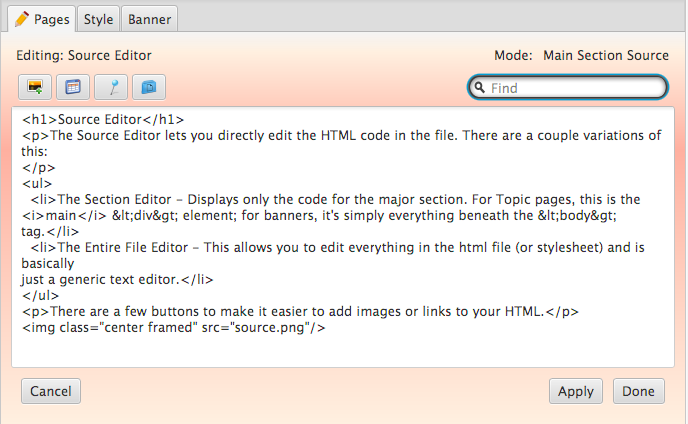This screenshot has height=424, width=688.
Task: Click the pushpin anchor icon button
Action: click(x=111, y=87)
